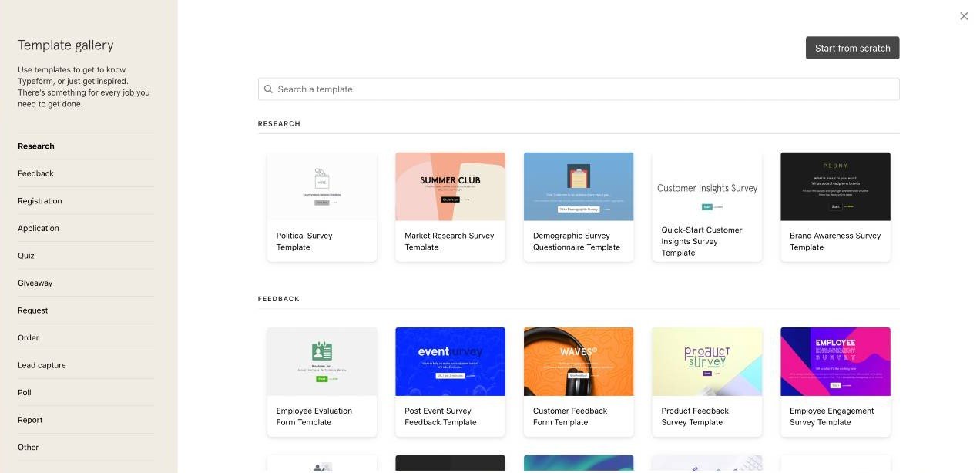
Task: Select the Lead capture category
Action: pos(42,365)
